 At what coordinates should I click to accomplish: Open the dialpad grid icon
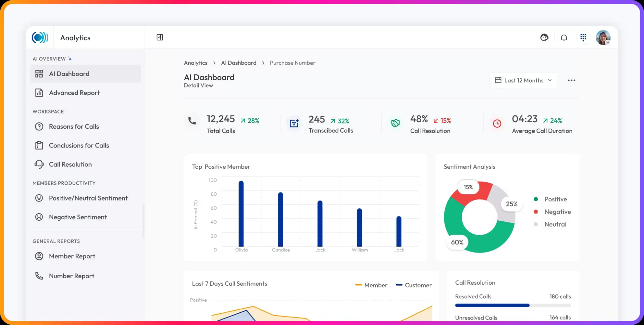[x=583, y=38]
